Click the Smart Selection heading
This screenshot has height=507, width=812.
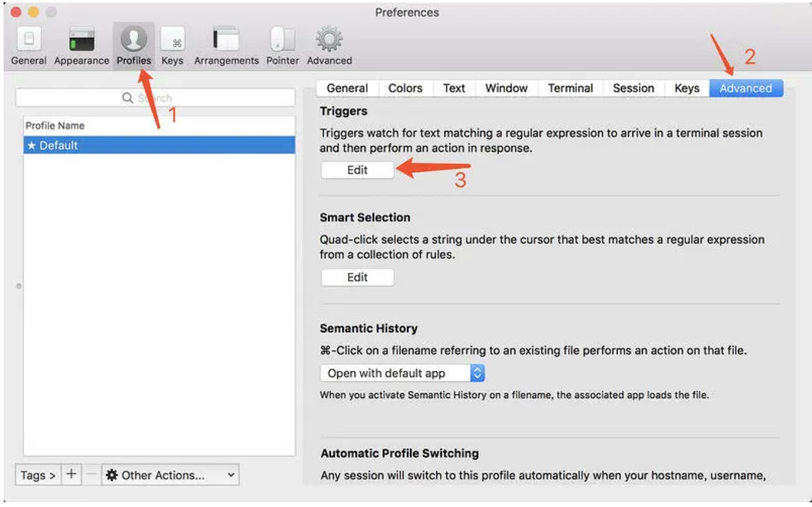click(x=365, y=217)
